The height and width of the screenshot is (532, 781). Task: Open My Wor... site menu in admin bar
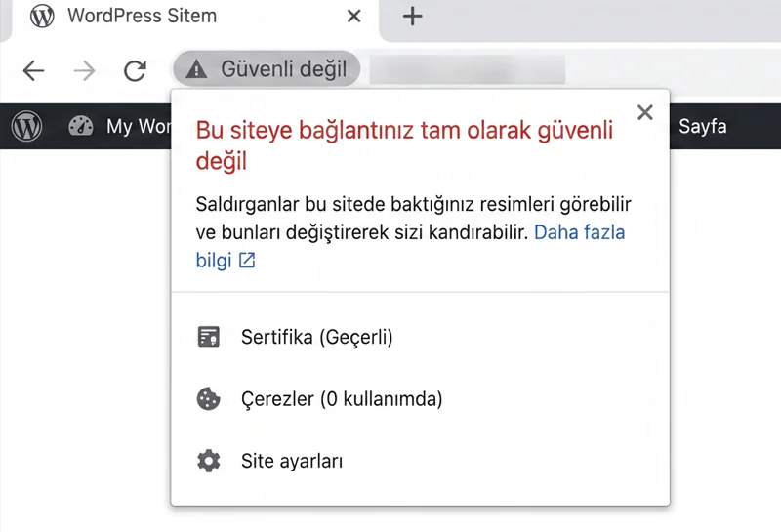(139, 127)
